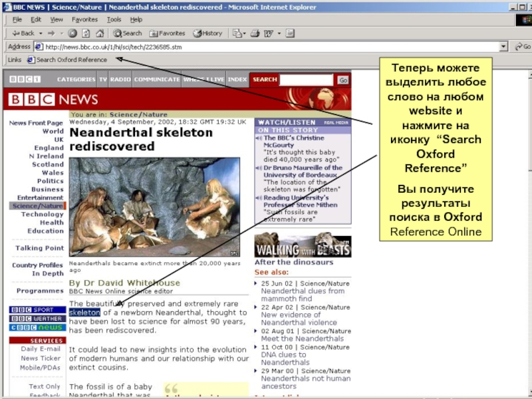Go to Home page icon
The height and width of the screenshot is (399, 532).
[x=100, y=33]
